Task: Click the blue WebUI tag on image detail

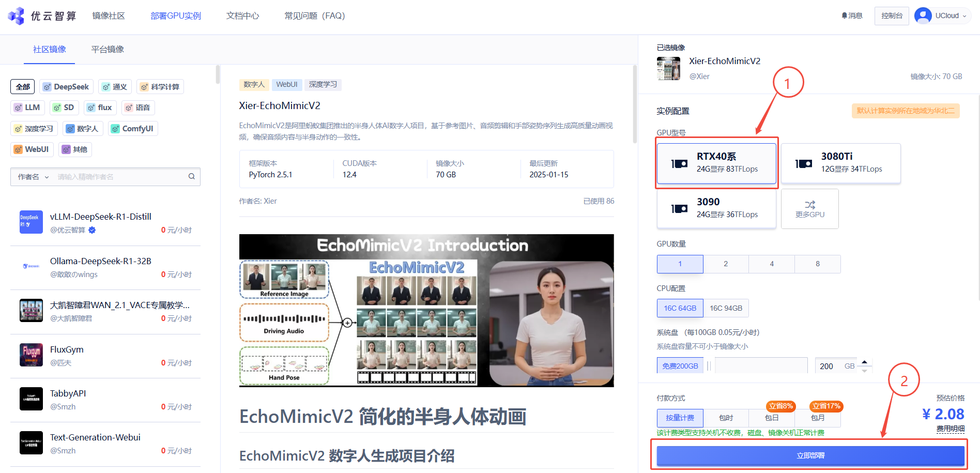Action: (287, 85)
